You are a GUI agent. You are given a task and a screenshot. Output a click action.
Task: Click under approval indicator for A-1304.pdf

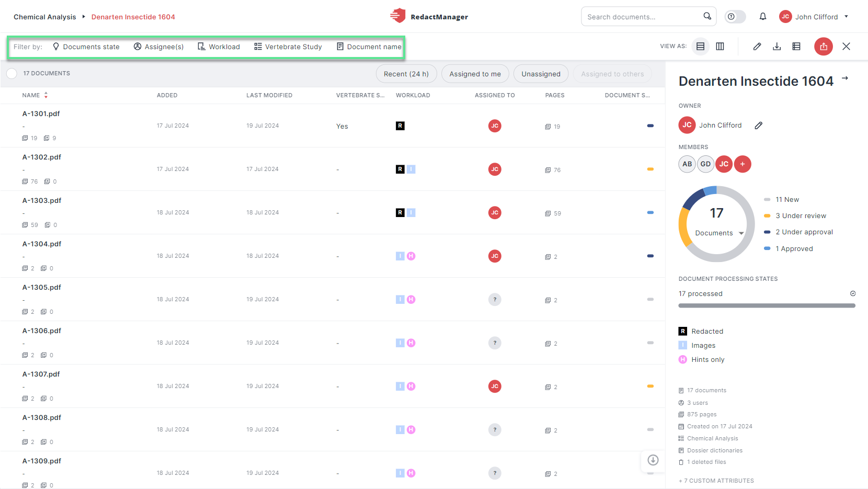point(650,256)
